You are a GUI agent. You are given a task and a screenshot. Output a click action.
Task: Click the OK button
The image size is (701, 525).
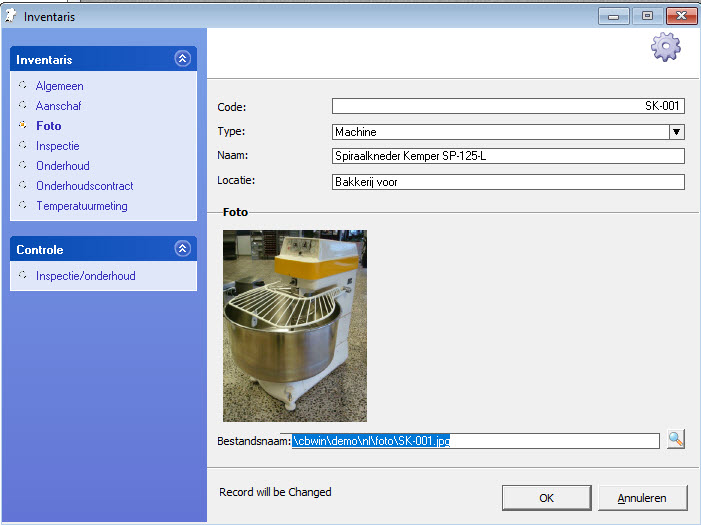546,498
